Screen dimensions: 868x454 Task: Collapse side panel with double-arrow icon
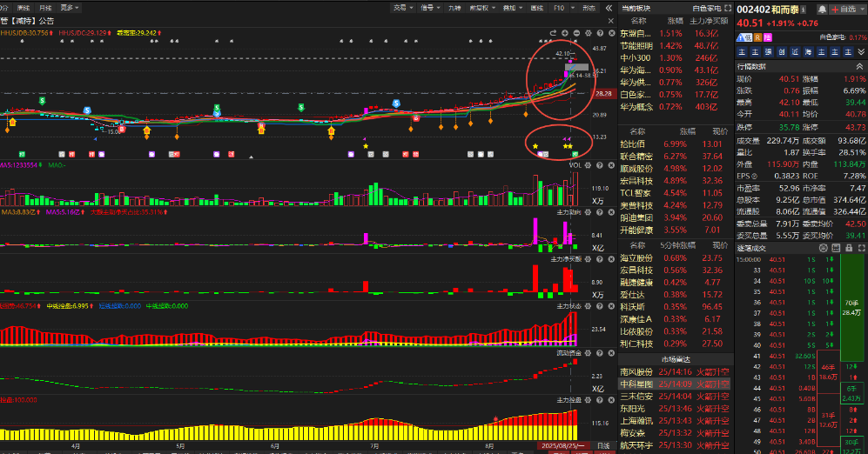[x=609, y=8]
